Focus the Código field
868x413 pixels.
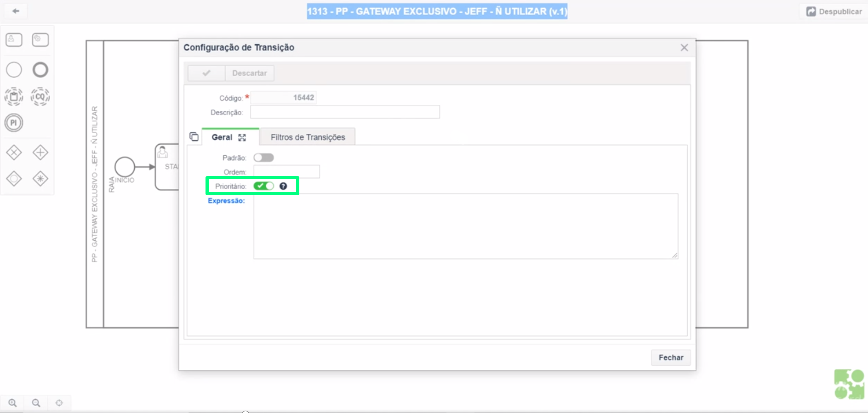coord(283,97)
